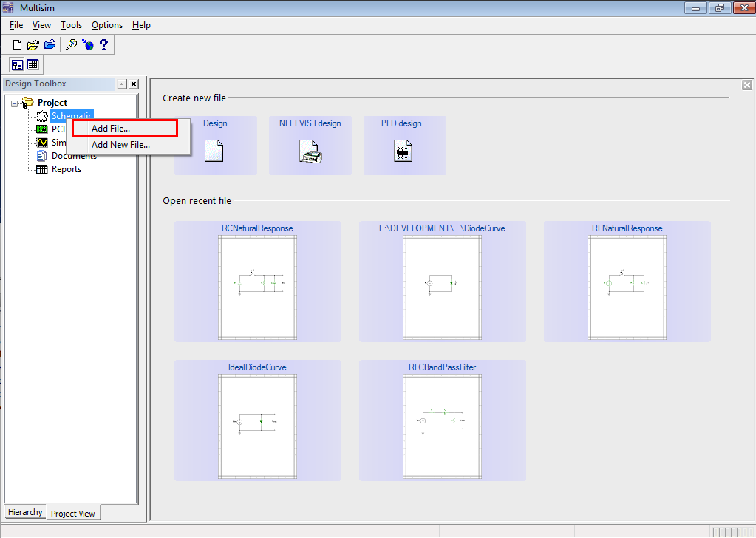Click the blank Design page icon
This screenshot has width=756, height=538.
click(x=214, y=151)
